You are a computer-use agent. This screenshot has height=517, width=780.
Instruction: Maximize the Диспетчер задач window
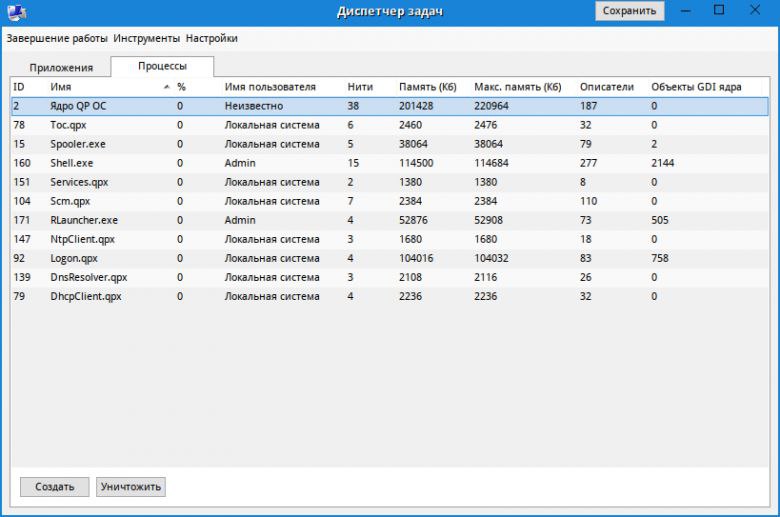pos(719,10)
